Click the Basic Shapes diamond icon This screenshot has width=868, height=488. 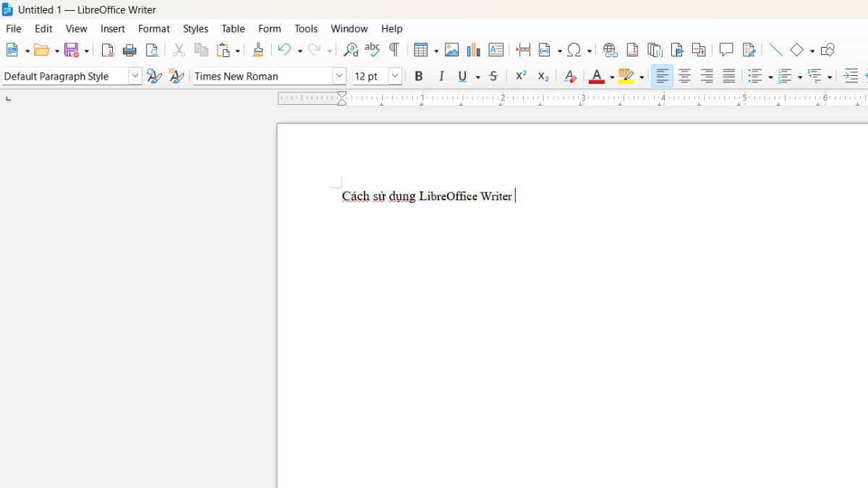coord(797,50)
